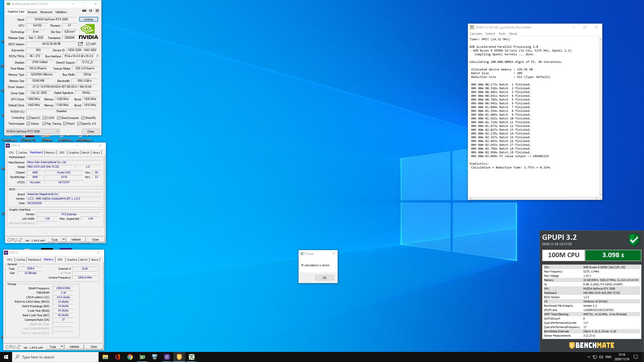Click the GPU-Z screenshot camera icon
Screen dimensions: 644x362
(x=84, y=11)
